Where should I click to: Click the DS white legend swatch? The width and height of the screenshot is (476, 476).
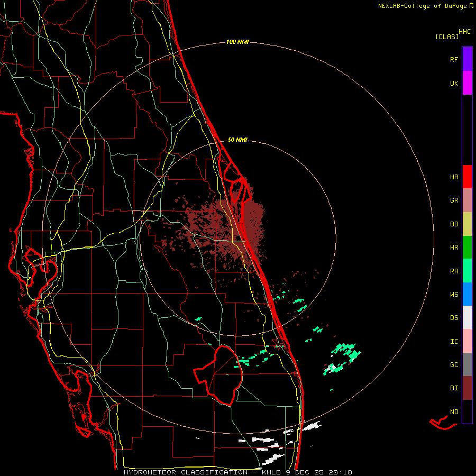pos(467,317)
